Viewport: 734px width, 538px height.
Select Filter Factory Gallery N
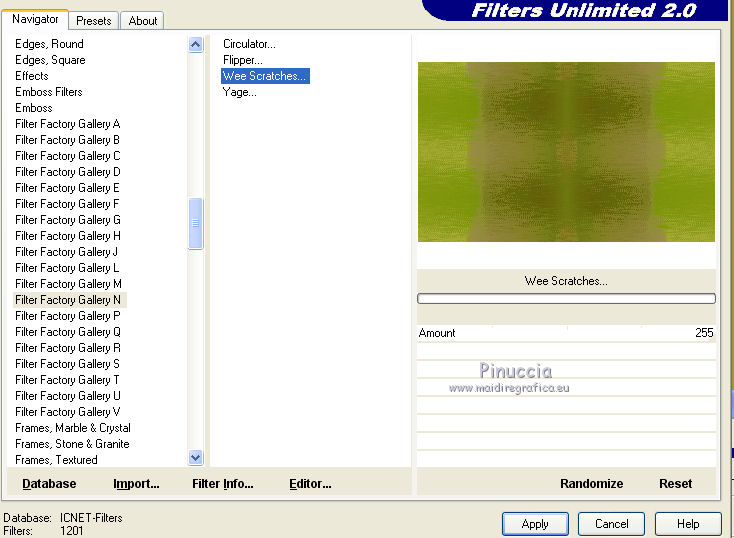(x=70, y=300)
